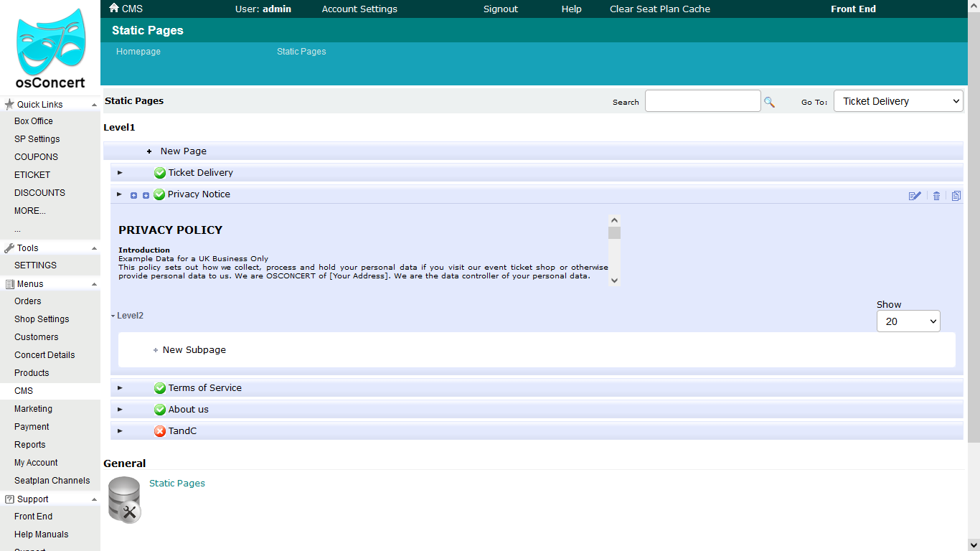The height and width of the screenshot is (551, 980).
Task: Click the Static Pages link under General
Action: pos(177,484)
